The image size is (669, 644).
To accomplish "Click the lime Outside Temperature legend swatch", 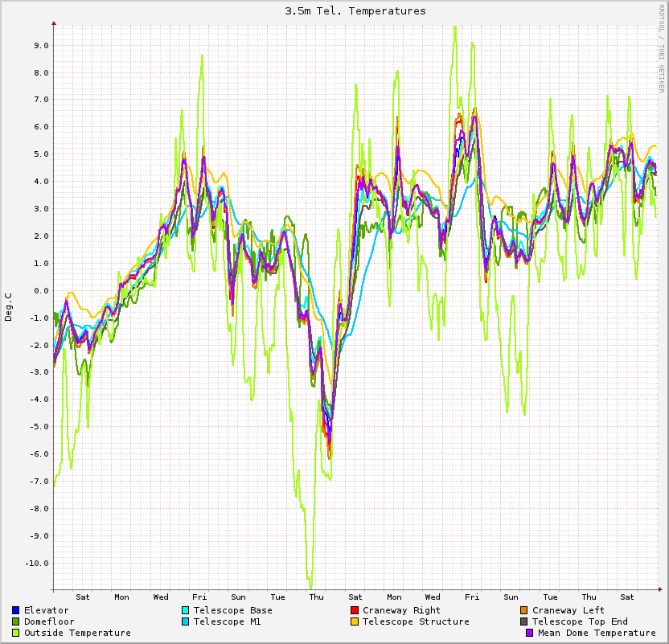I will click(x=16, y=633).
